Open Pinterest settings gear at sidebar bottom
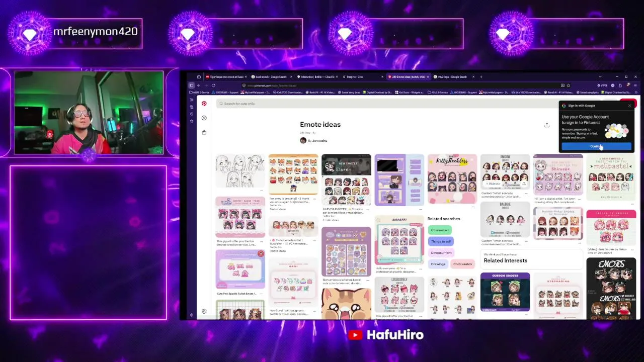 pos(204,312)
